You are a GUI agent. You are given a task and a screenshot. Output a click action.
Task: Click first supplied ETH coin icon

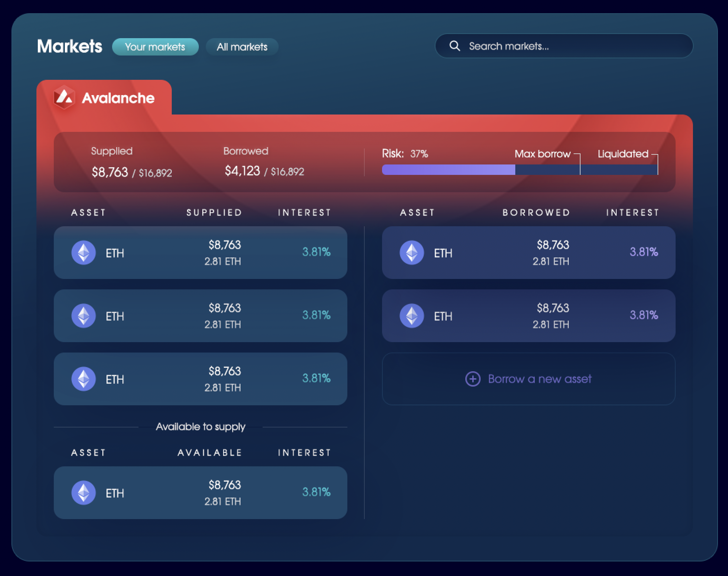tap(84, 253)
